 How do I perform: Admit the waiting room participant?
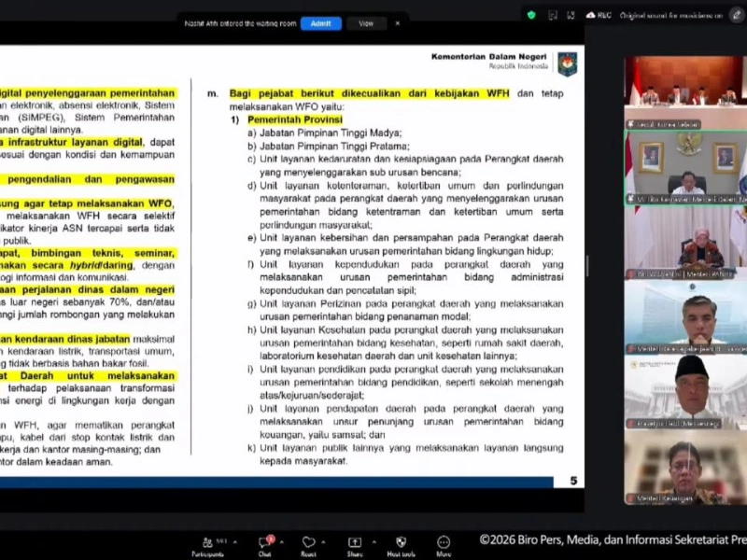320,23
